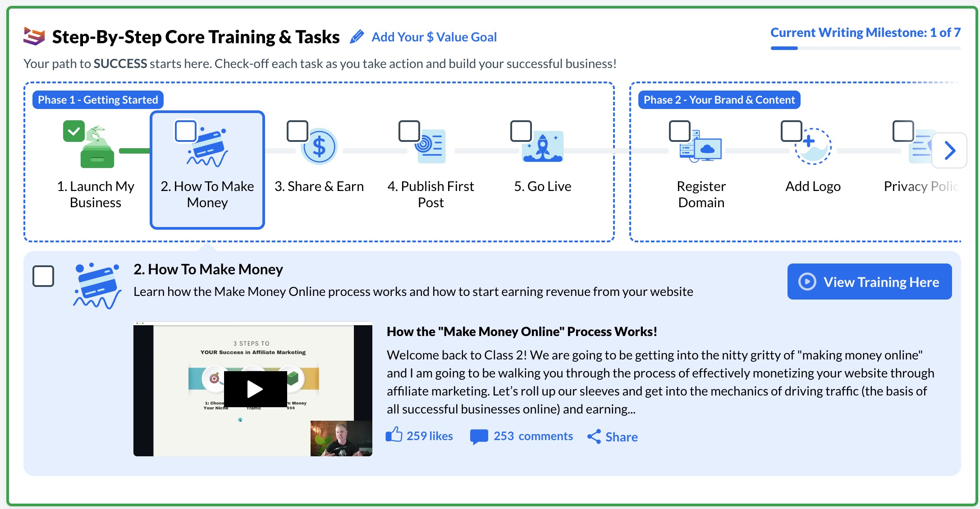
Task: Click the View Training Here button
Action: click(x=869, y=282)
